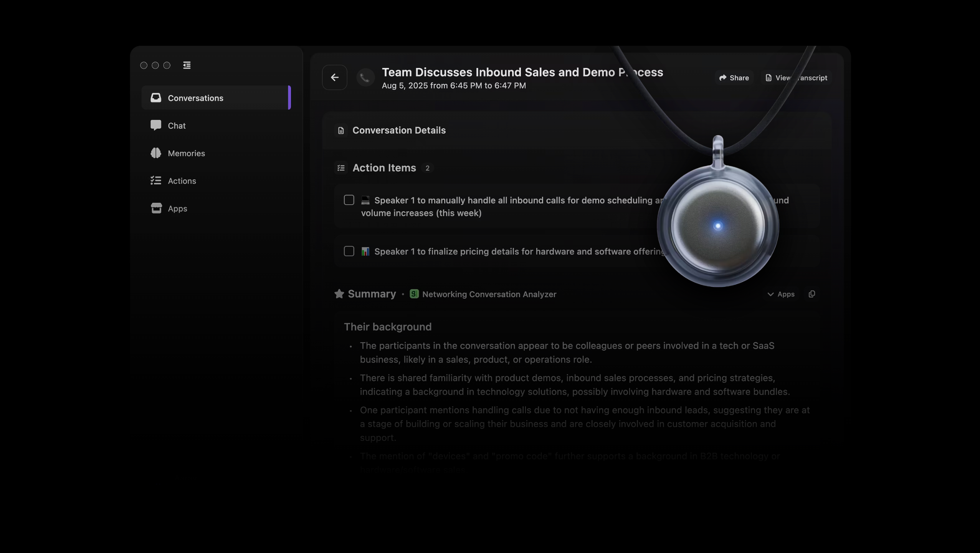The height and width of the screenshot is (553, 980).
Task: Collapse the sidebar with the toggle icon
Action: coord(187,65)
